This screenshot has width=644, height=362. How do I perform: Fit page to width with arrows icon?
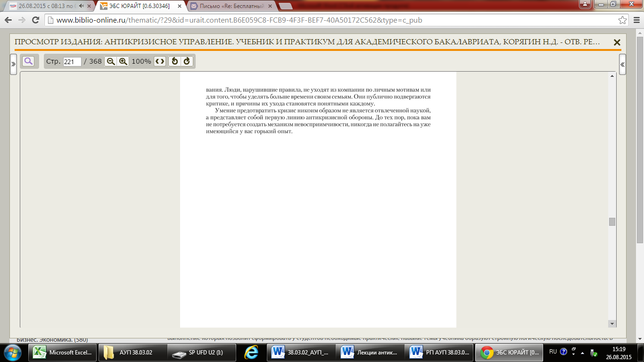coord(160,61)
